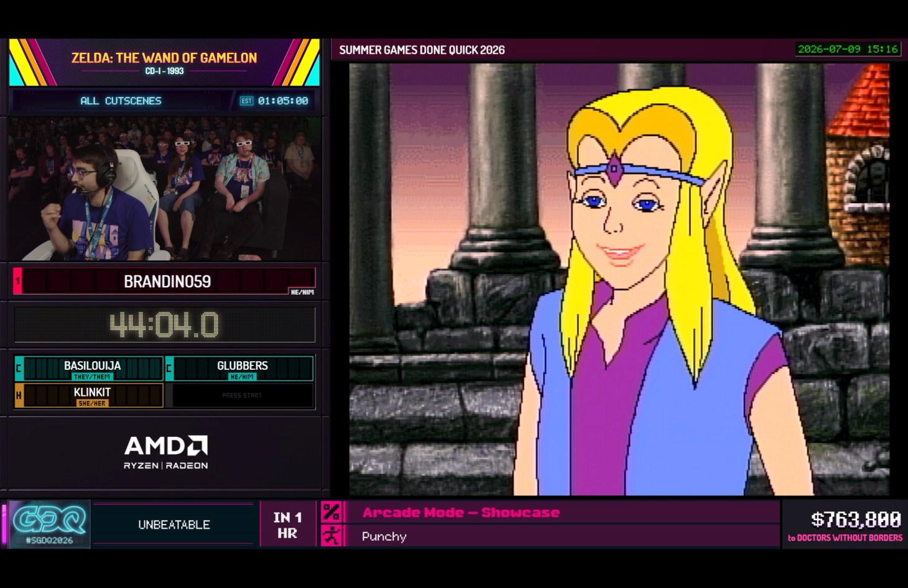Viewport: 908px width, 588px height.
Task: Click the HE/HIM tag under BRANDINO59
Action: (302, 292)
